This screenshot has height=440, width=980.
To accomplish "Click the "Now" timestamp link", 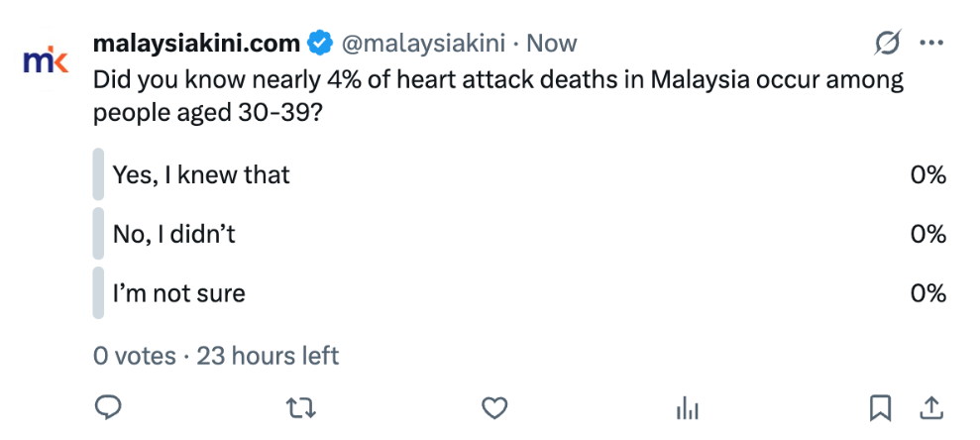I will tap(552, 44).
